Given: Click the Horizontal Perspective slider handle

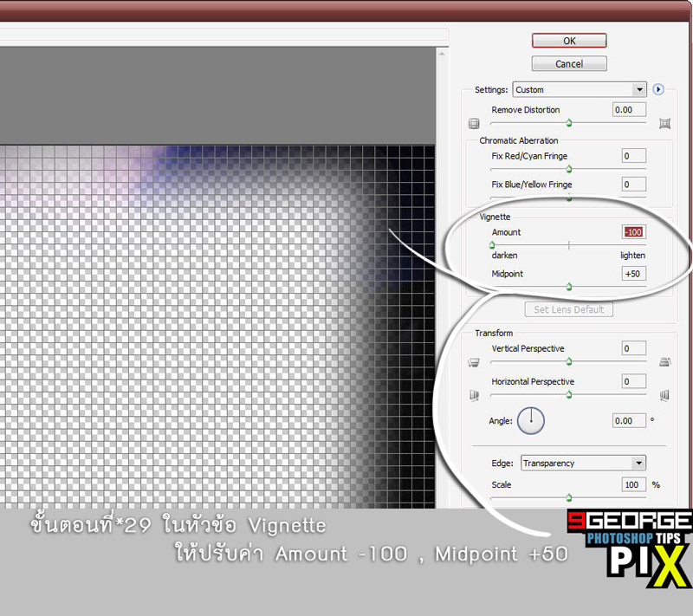Looking at the screenshot, I should [569, 394].
